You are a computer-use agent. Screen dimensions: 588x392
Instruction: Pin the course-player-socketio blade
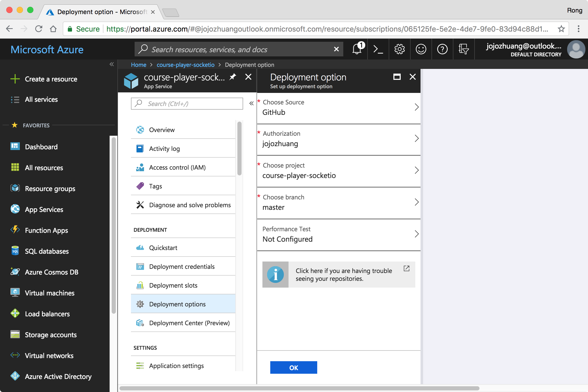[x=233, y=77]
